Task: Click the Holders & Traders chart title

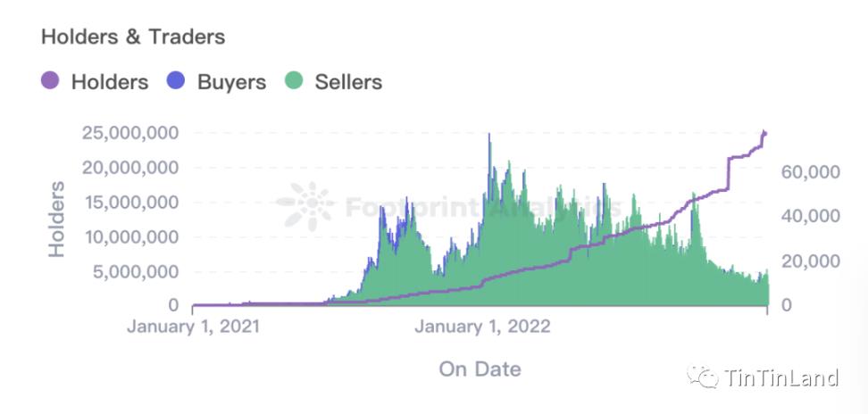Action: tap(133, 37)
